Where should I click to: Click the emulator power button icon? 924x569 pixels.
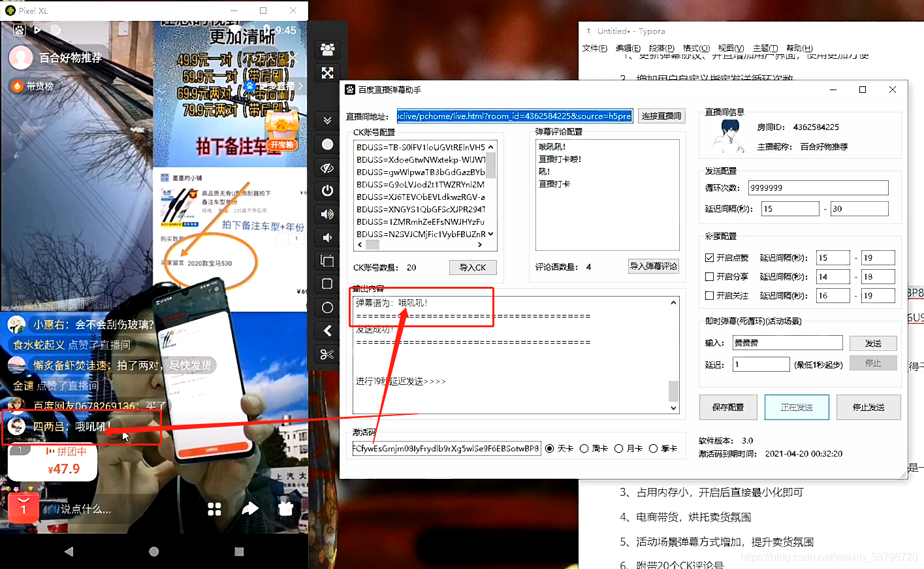pos(328,191)
